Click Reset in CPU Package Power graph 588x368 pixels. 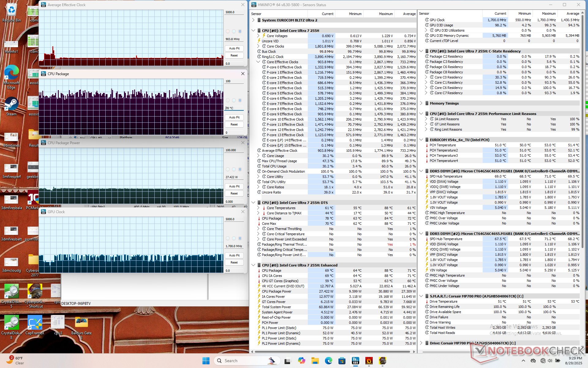(x=234, y=194)
